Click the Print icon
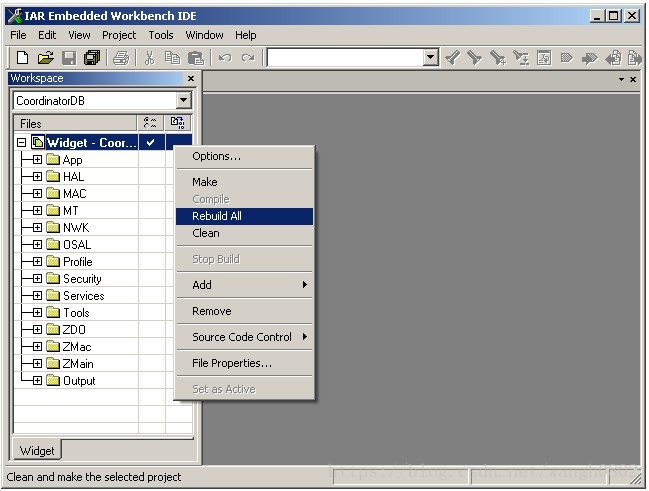This screenshot has height=491, width=649. pyautogui.click(x=121, y=58)
